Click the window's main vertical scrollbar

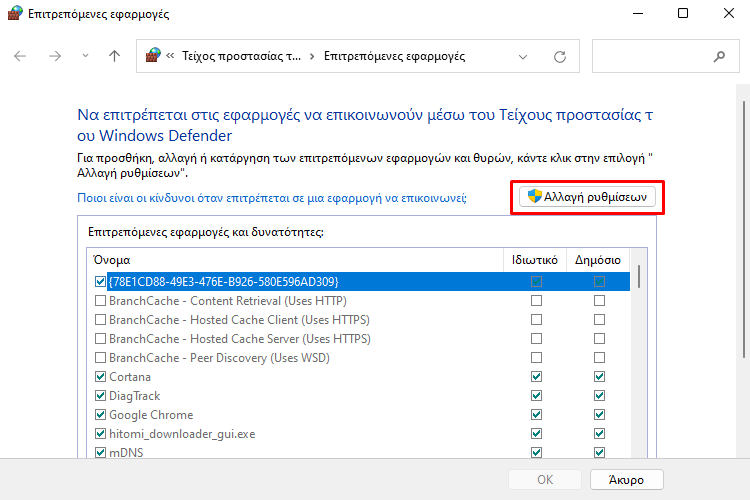(743, 229)
